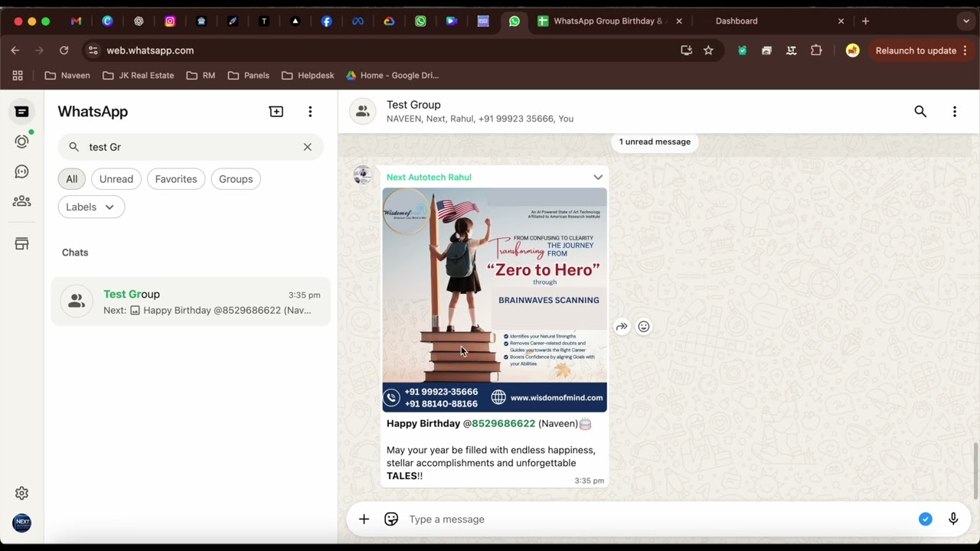Click the chat scrollbar
Image resolution: width=980 pixels, height=551 pixels.
pyautogui.click(x=975, y=471)
